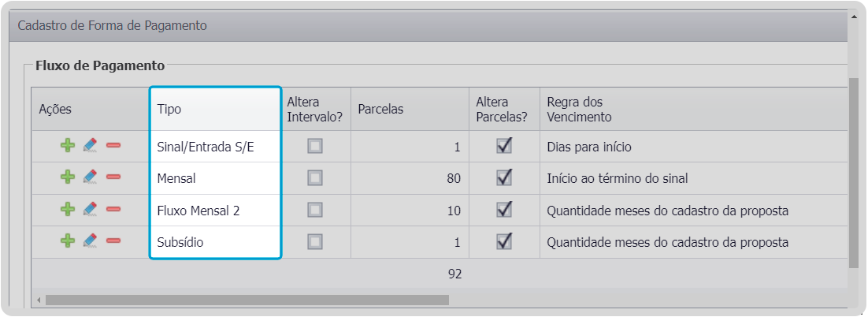Click the Parcelas column header
Screen dimensions: 868x317
click(x=380, y=110)
